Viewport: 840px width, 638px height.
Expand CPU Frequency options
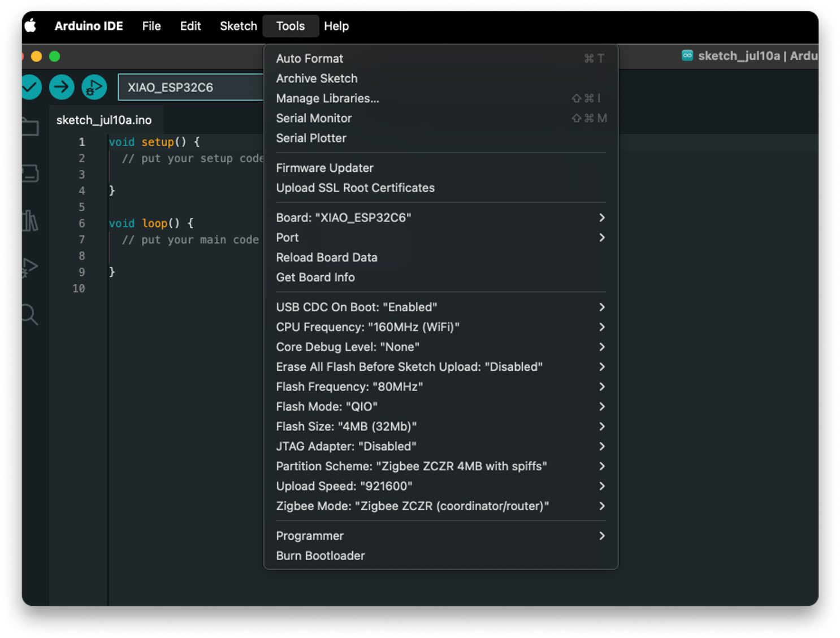tap(441, 327)
